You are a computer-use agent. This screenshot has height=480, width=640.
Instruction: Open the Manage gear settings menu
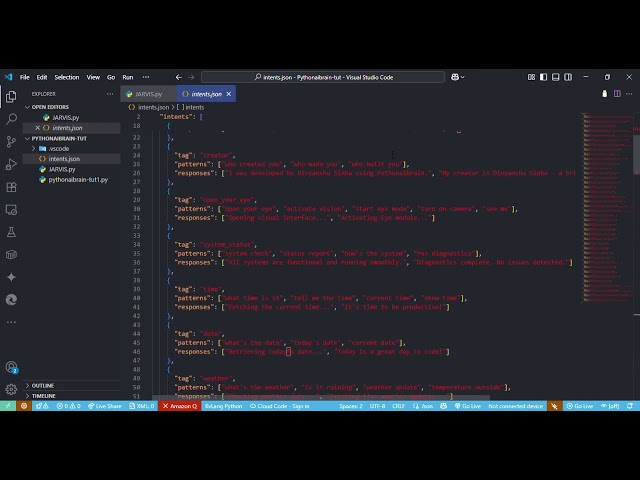(11, 389)
